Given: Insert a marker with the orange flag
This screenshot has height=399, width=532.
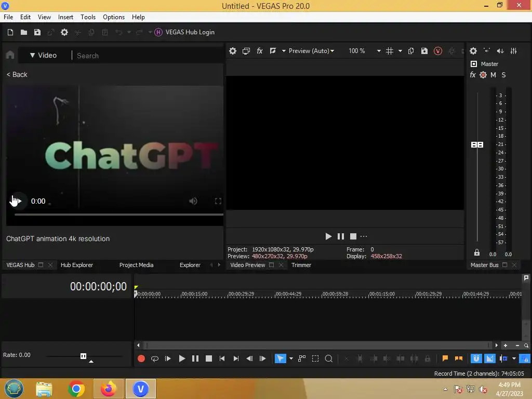Looking at the screenshot, I should click(445, 358).
